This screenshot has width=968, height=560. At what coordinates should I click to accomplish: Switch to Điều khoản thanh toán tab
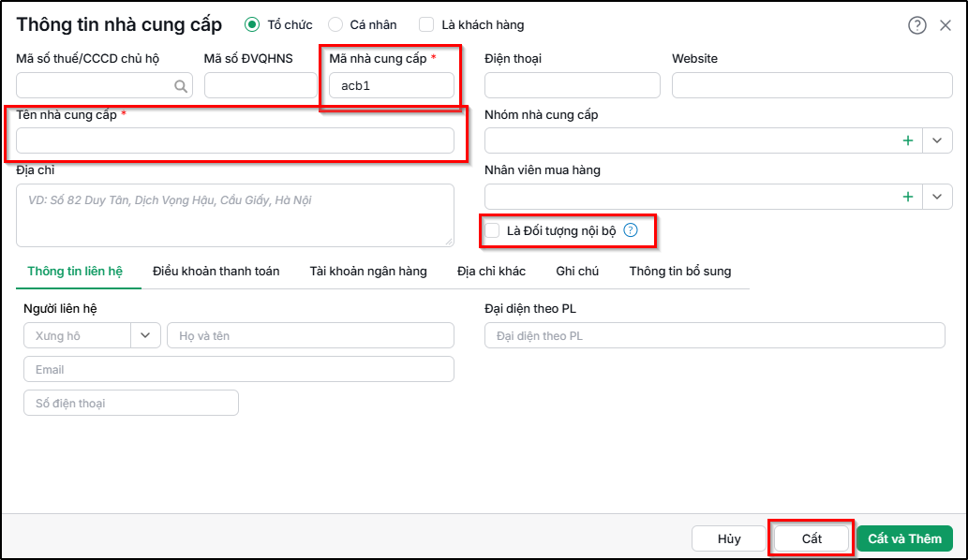216,272
